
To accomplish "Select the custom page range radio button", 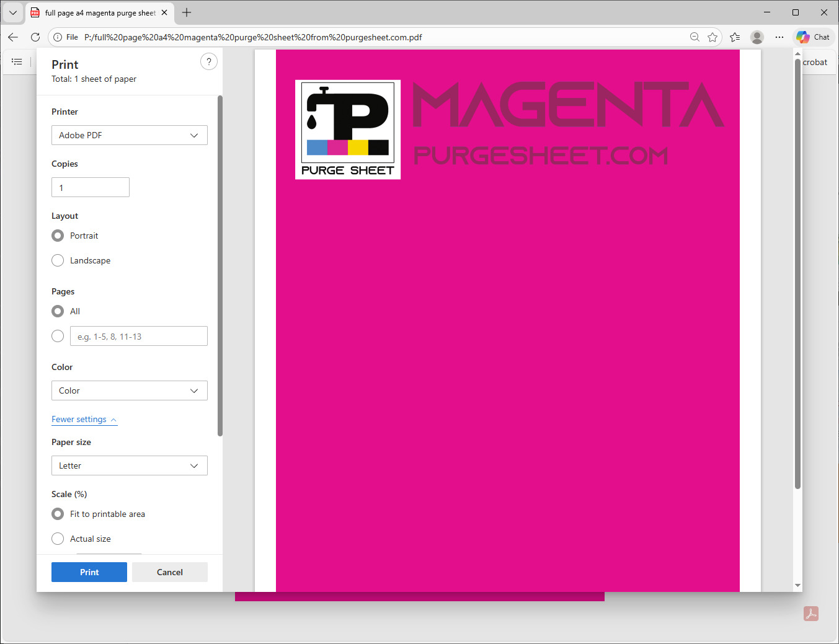I will point(58,336).
